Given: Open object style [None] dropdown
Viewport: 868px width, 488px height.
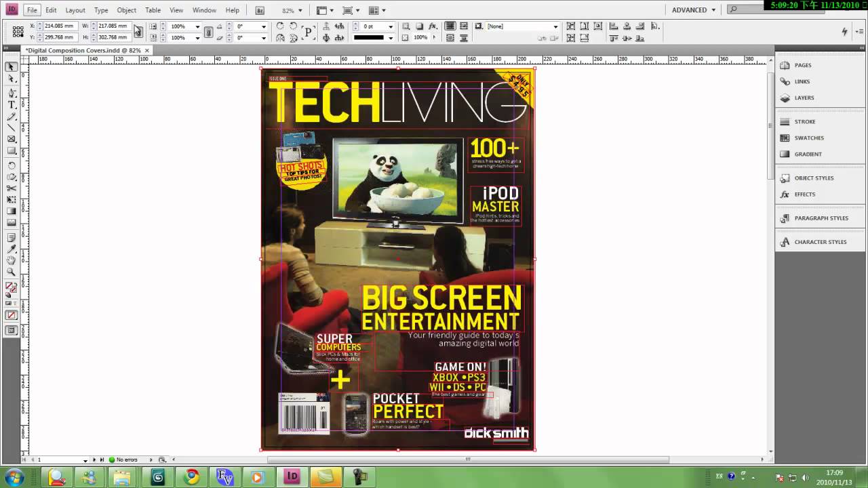Looking at the screenshot, I should click(x=555, y=26).
